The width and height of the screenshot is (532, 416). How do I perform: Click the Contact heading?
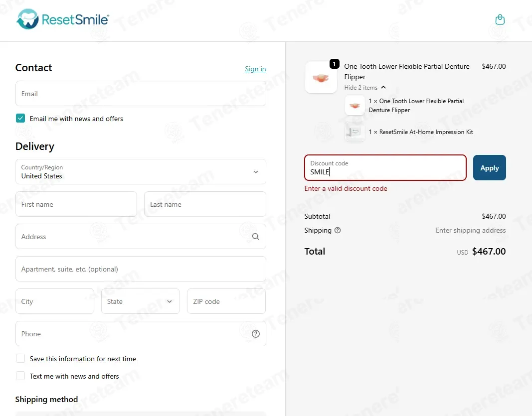33,68
